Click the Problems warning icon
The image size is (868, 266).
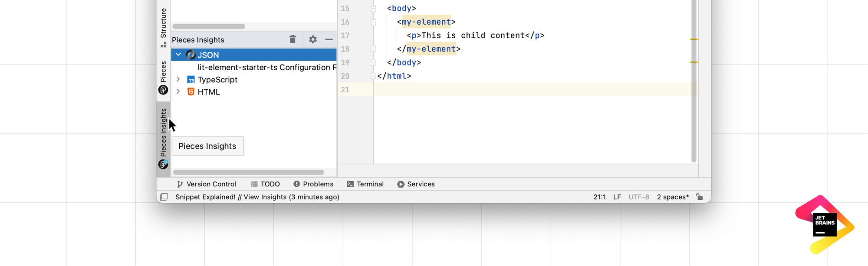pyautogui.click(x=296, y=184)
